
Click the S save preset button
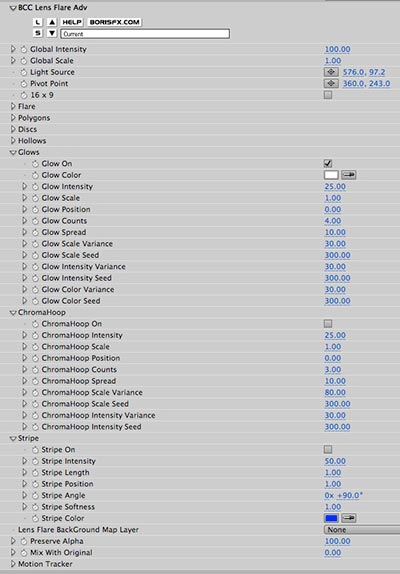click(37, 33)
